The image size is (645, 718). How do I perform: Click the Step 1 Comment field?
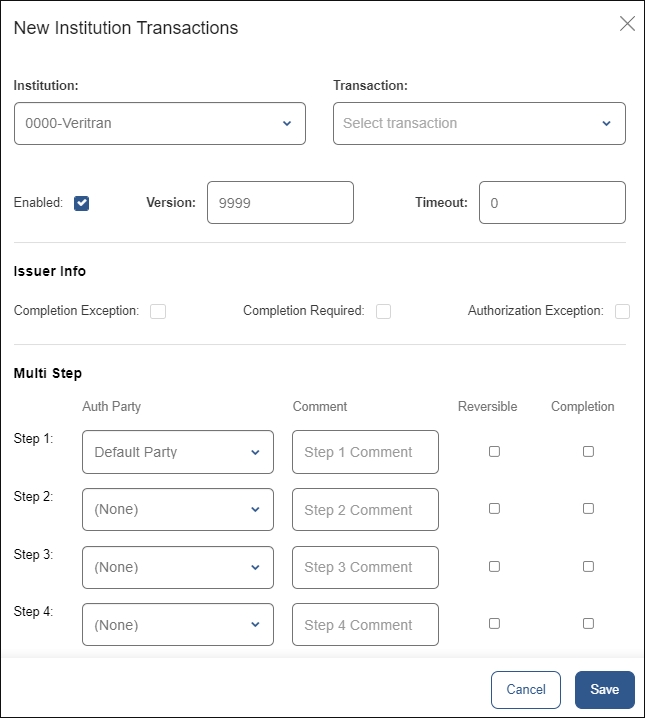365,452
